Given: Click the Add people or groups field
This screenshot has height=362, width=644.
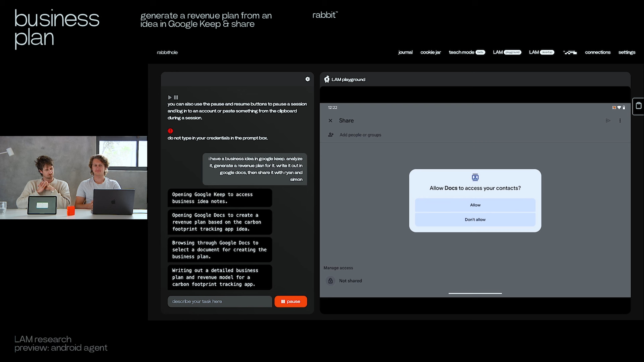Looking at the screenshot, I should pyautogui.click(x=360, y=135).
